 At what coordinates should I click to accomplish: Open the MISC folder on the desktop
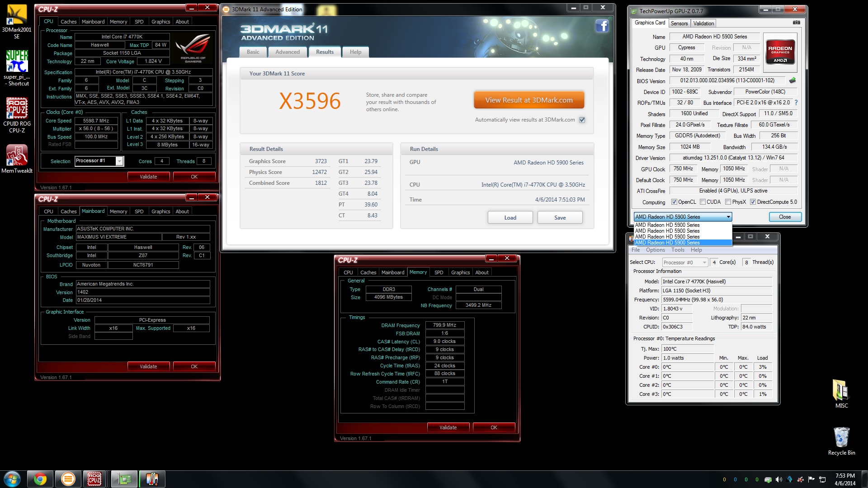coord(841,394)
